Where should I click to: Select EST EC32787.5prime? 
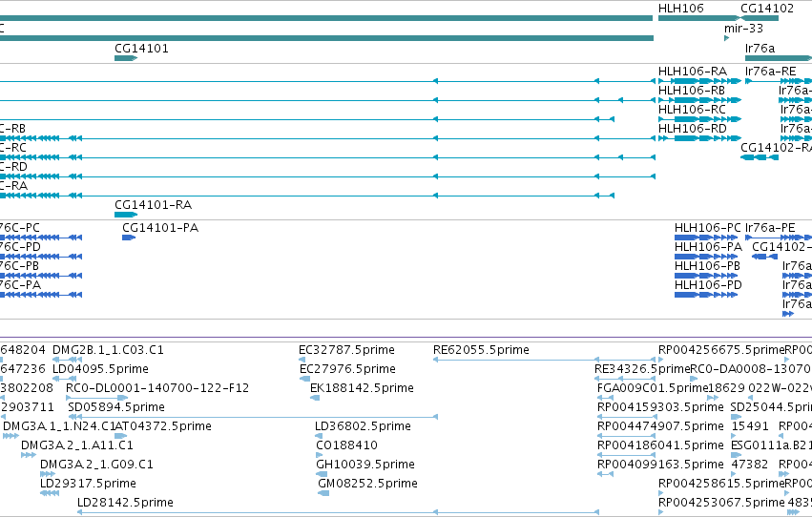[x=302, y=360]
